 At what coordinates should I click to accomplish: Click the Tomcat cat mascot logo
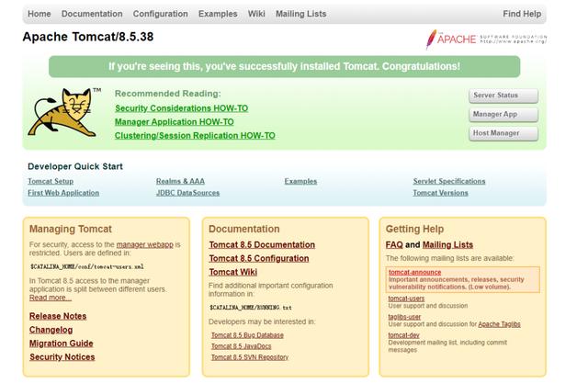64,112
